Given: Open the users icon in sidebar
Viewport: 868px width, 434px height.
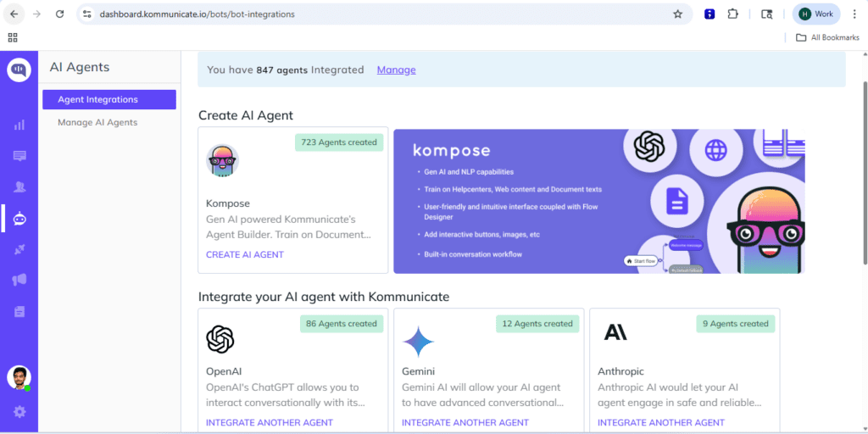Looking at the screenshot, I should 19,187.
